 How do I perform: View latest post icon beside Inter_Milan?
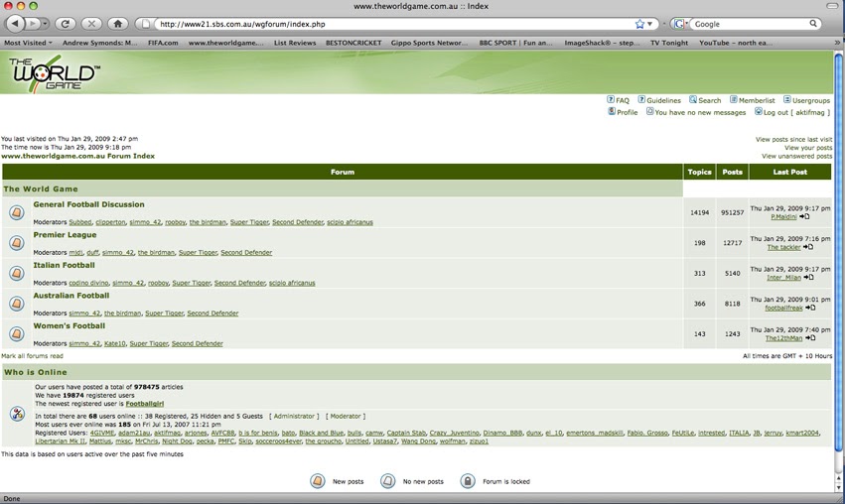pyautogui.click(x=809, y=278)
